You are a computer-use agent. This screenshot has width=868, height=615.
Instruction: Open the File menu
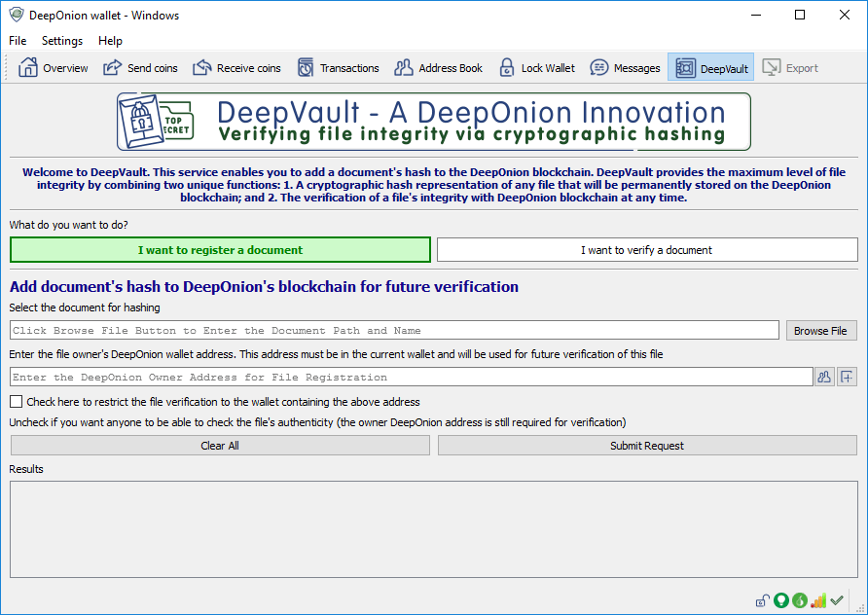18,41
